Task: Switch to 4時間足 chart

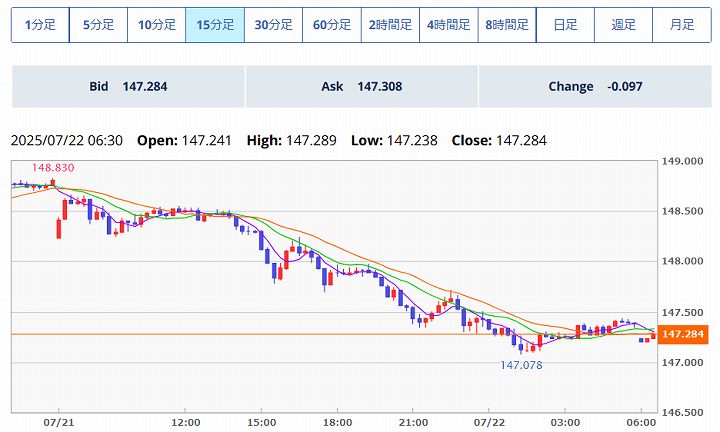Action: pos(449,25)
